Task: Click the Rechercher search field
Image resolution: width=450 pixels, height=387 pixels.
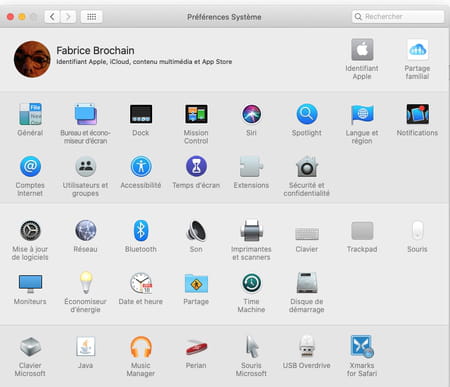Action: [x=398, y=16]
